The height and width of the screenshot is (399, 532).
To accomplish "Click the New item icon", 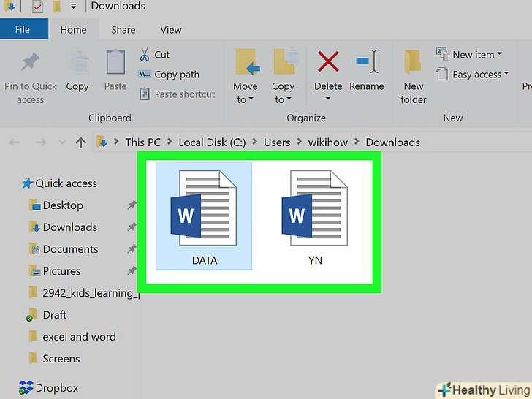I will (x=442, y=53).
